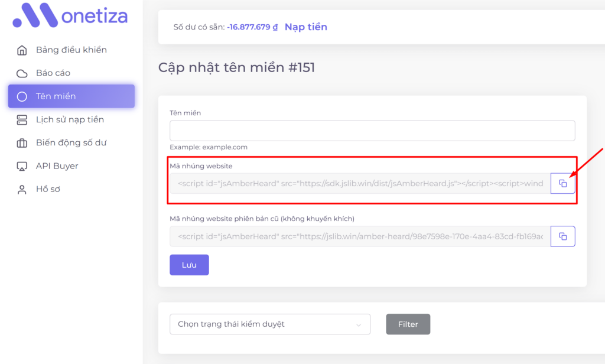Click the balance amount -16.877.679 đ
This screenshot has width=605, height=364.
252,27
